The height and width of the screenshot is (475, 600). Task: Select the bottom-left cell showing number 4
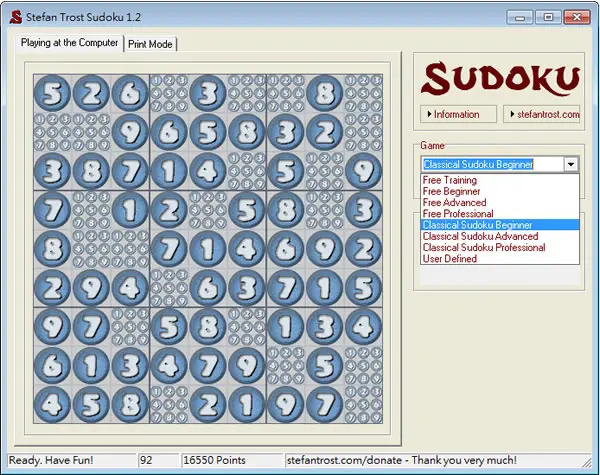[x=52, y=404]
